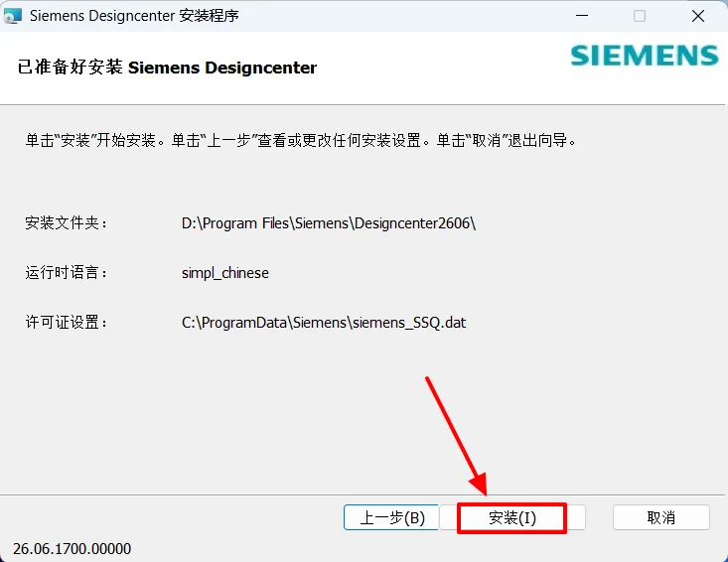The width and height of the screenshot is (728, 562).
Task: Click the greyed-out maximize window button
Action: [x=640, y=16]
